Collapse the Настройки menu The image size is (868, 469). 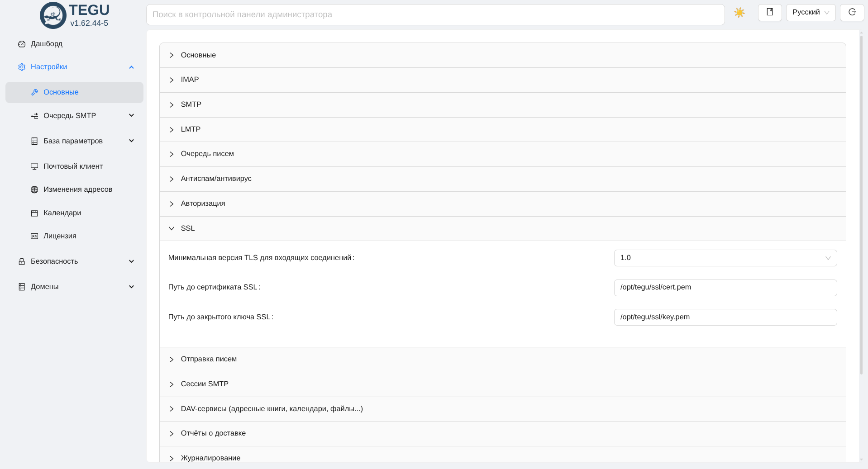click(x=131, y=67)
